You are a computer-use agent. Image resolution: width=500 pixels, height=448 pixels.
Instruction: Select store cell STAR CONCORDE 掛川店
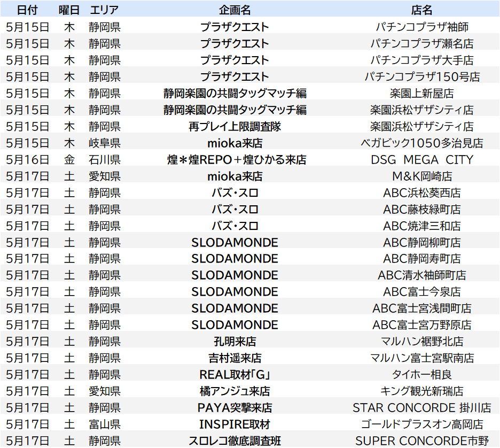(x=422, y=408)
